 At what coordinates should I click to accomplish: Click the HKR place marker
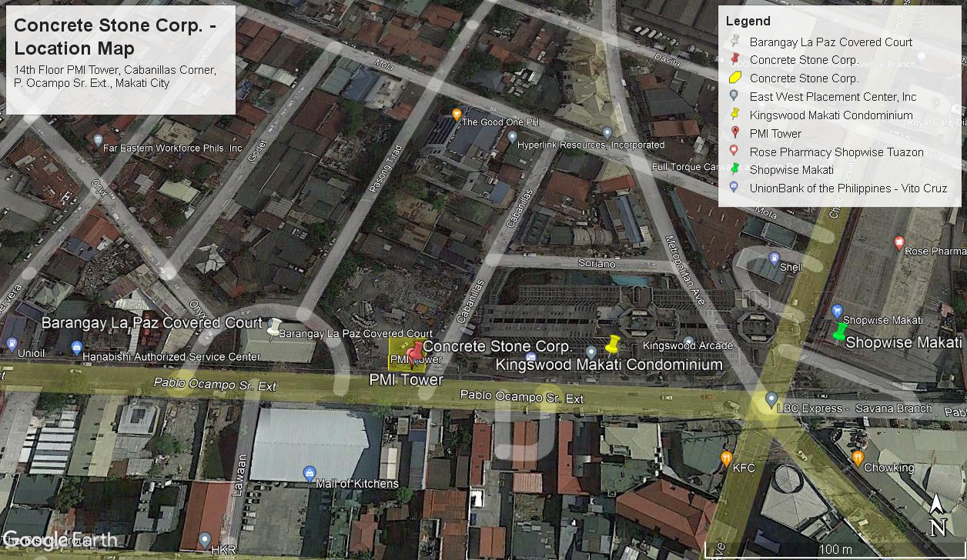(205, 540)
